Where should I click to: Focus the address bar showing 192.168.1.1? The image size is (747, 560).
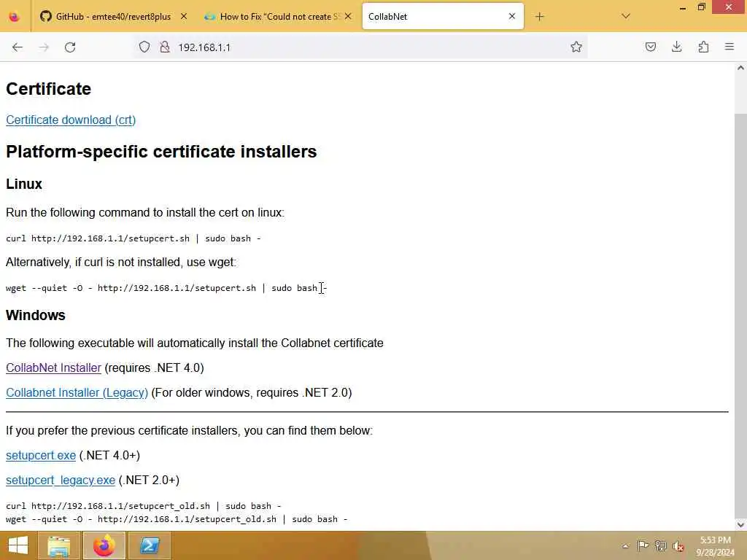pos(362,47)
